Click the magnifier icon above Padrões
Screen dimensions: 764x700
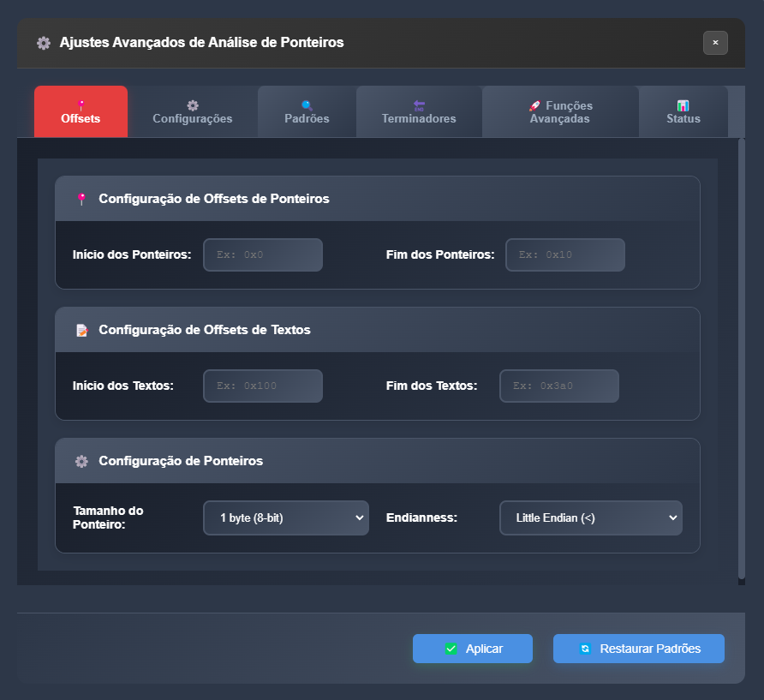(x=307, y=105)
